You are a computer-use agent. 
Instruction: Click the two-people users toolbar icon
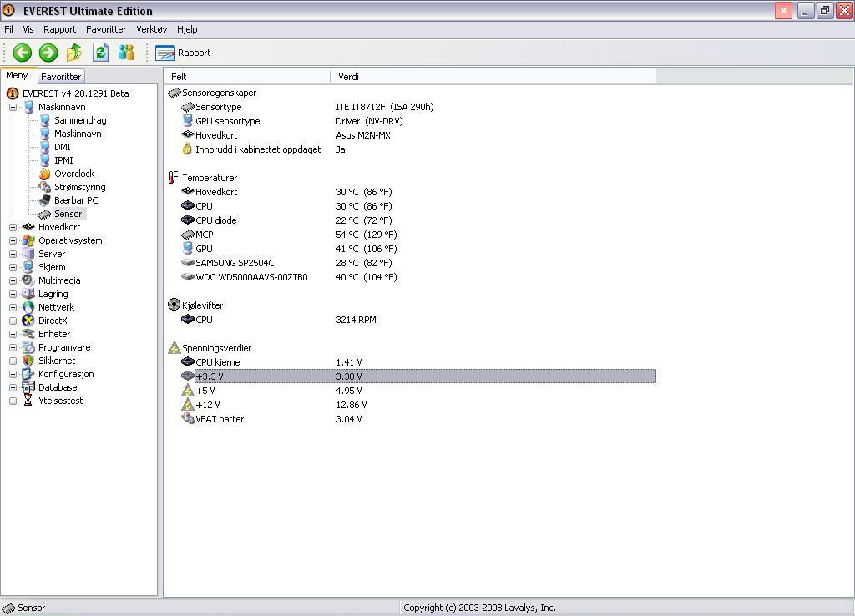click(127, 53)
